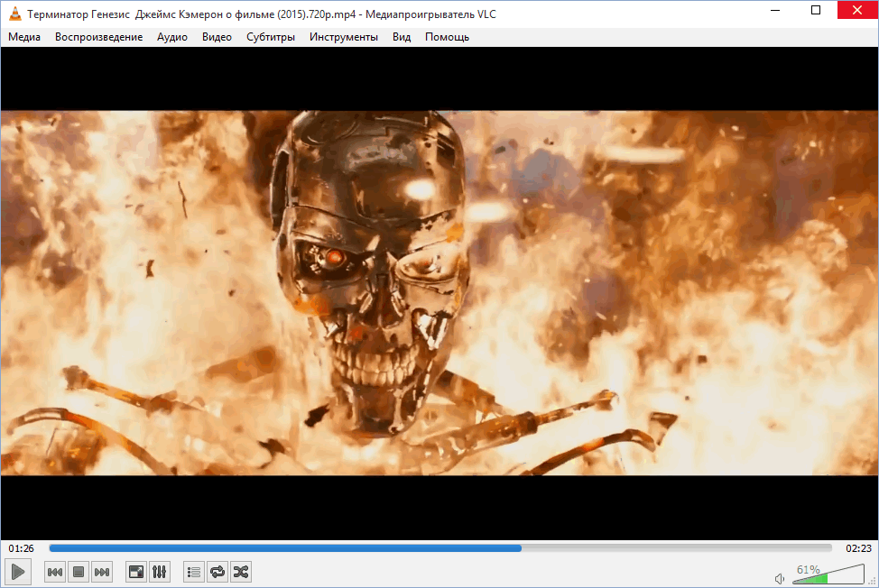Open the Видео menu

point(217,37)
